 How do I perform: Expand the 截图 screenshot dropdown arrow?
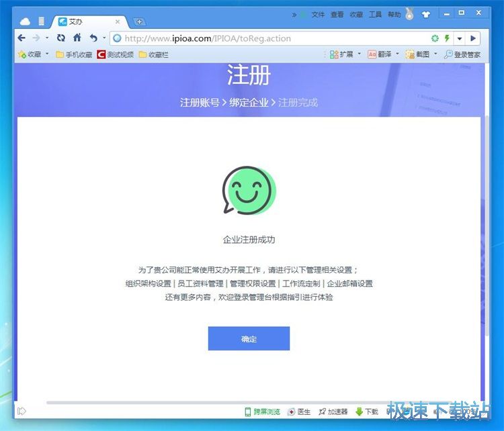click(x=435, y=54)
